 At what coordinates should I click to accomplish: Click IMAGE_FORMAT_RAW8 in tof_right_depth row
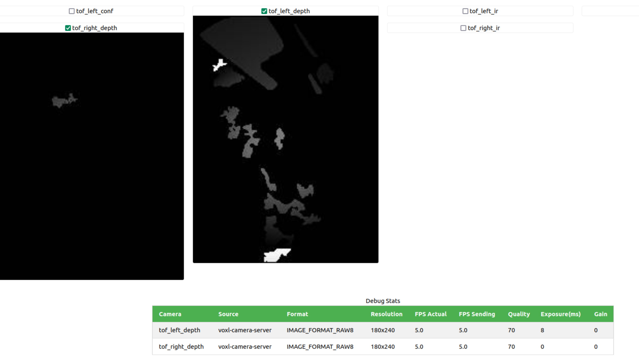[320, 346]
